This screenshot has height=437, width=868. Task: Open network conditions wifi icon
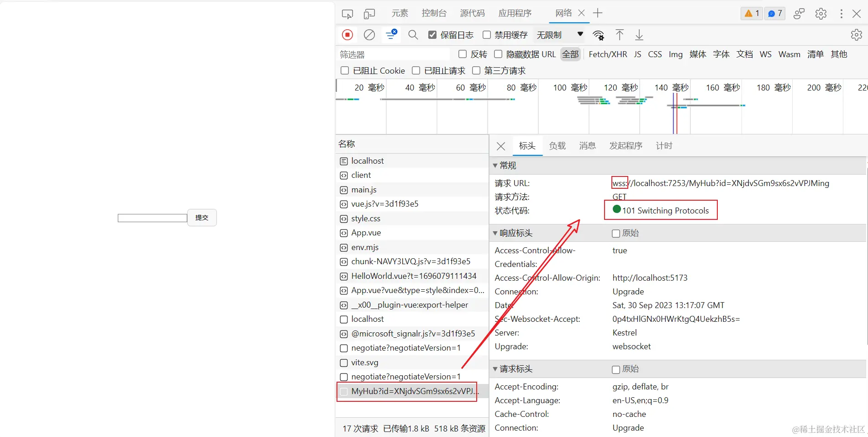(x=598, y=35)
